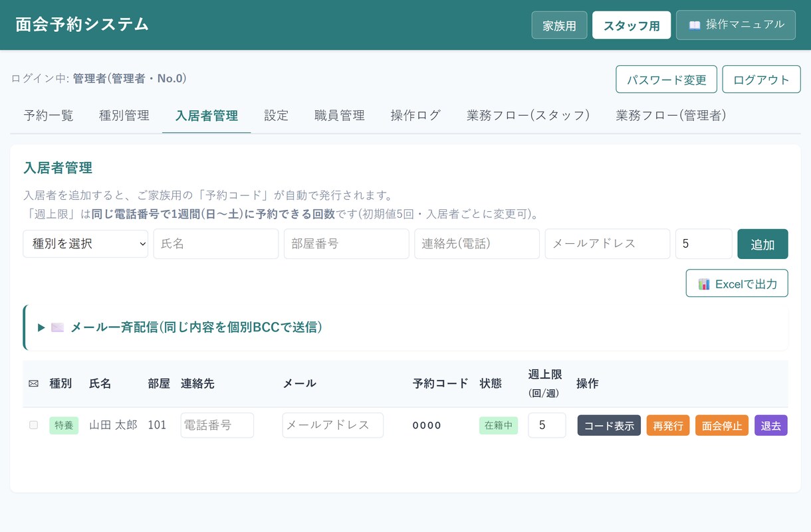Go to the 設定 tab
The image size is (811, 532).
pos(277,116)
